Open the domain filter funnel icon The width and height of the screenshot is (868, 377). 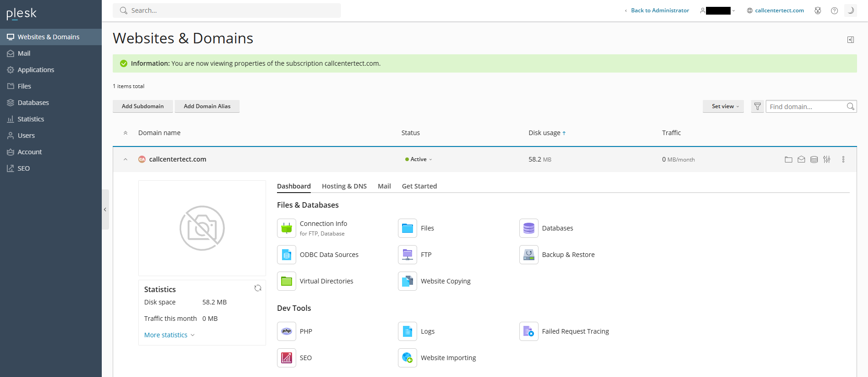757,106
